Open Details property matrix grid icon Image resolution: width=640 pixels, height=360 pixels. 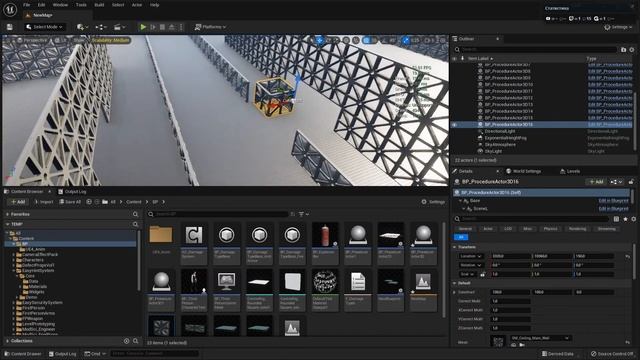pyautogui.click(x=616, y=219)
